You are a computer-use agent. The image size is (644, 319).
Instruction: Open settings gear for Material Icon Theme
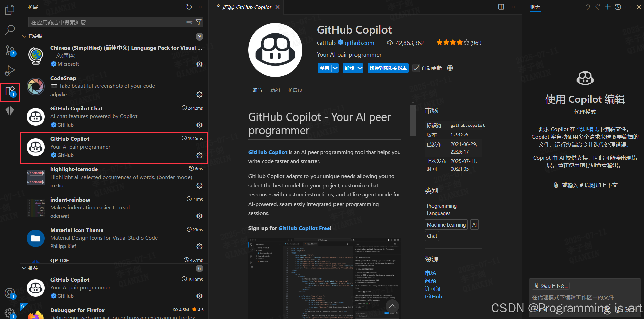point(199,246)
